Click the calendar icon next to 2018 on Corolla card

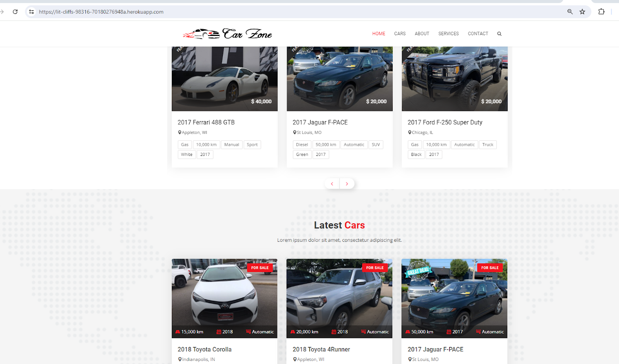(219, 332)
